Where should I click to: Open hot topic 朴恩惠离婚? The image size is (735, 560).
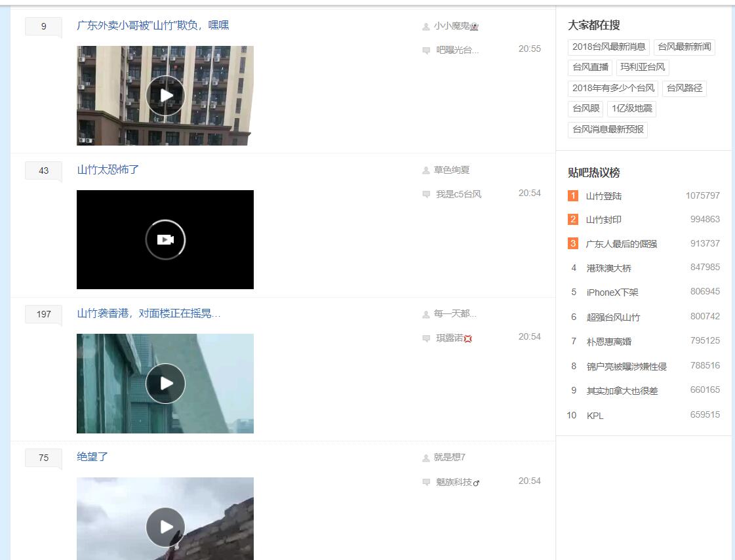point(609,342)
